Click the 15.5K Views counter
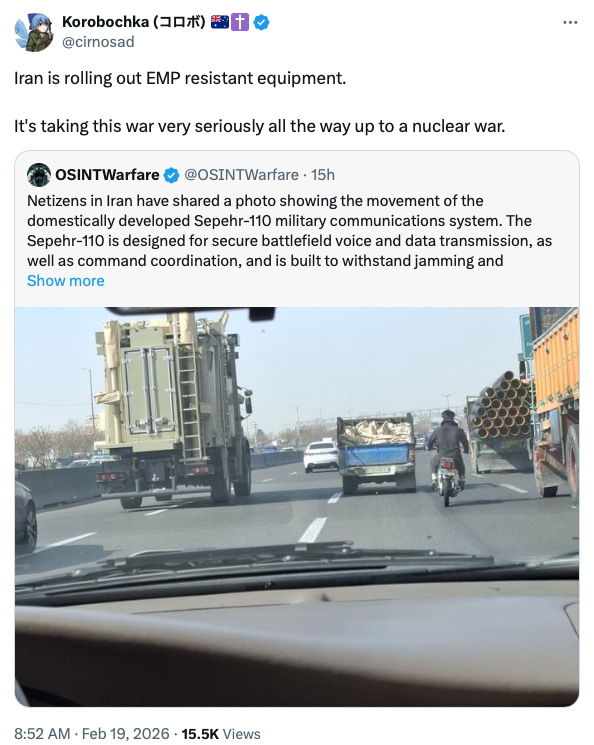The height and width of the screenshot is (745, 594). point(221,734)
